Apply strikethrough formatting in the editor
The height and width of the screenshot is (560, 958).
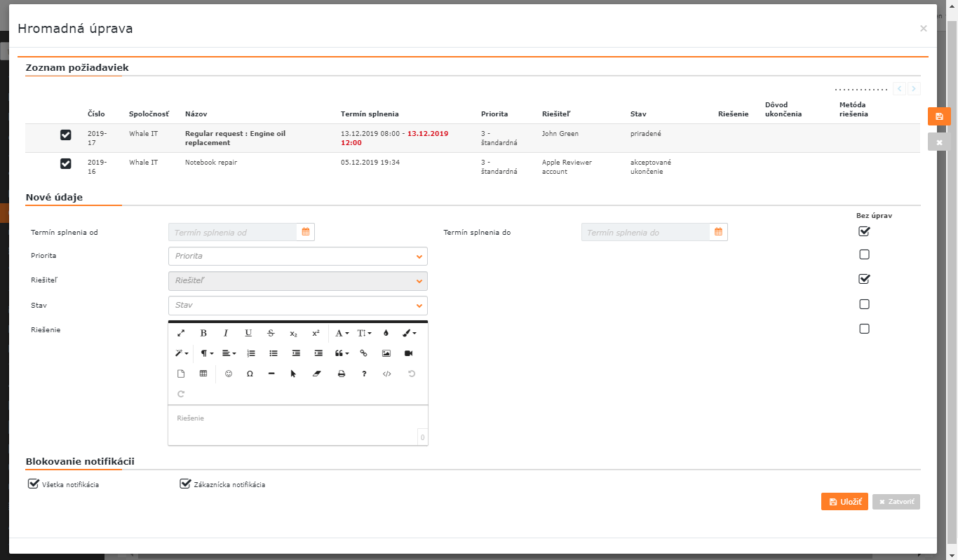[271, 334]
